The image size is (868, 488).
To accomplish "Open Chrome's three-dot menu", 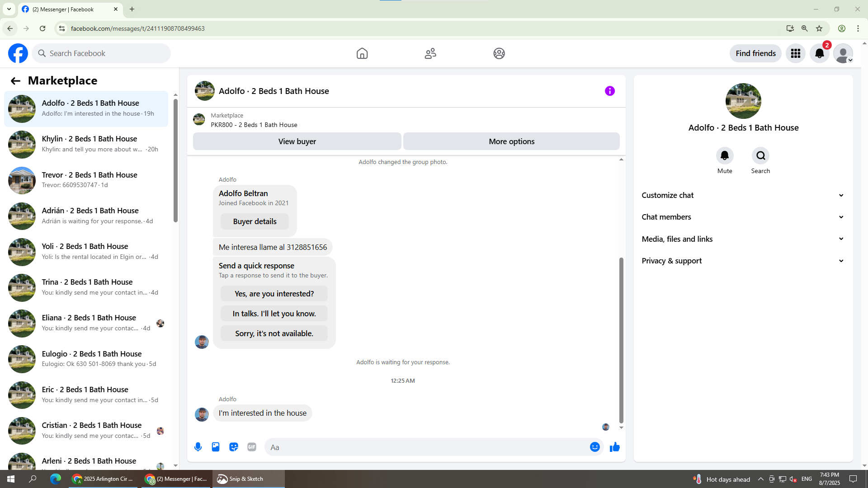I will (x=858, y=28).
